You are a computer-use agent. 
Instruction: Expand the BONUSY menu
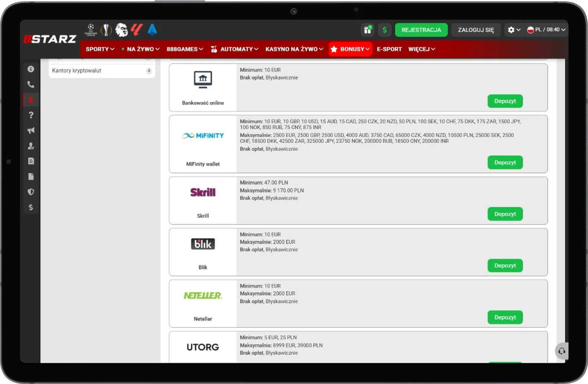[350, 49]
